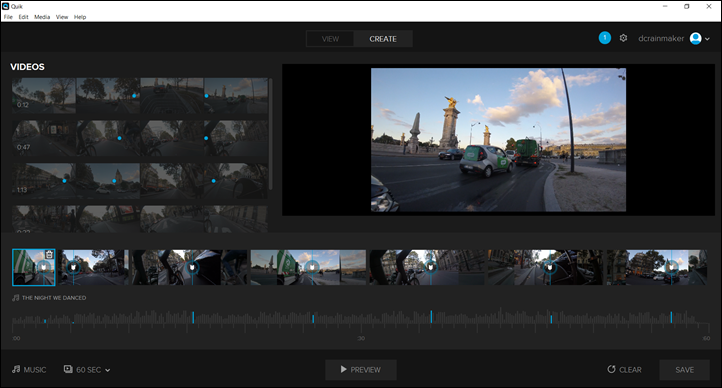Open the 60 SEC duration dropdown
Image resolution: width=722 pixels, height=388 pixels.
coord(87,370)
